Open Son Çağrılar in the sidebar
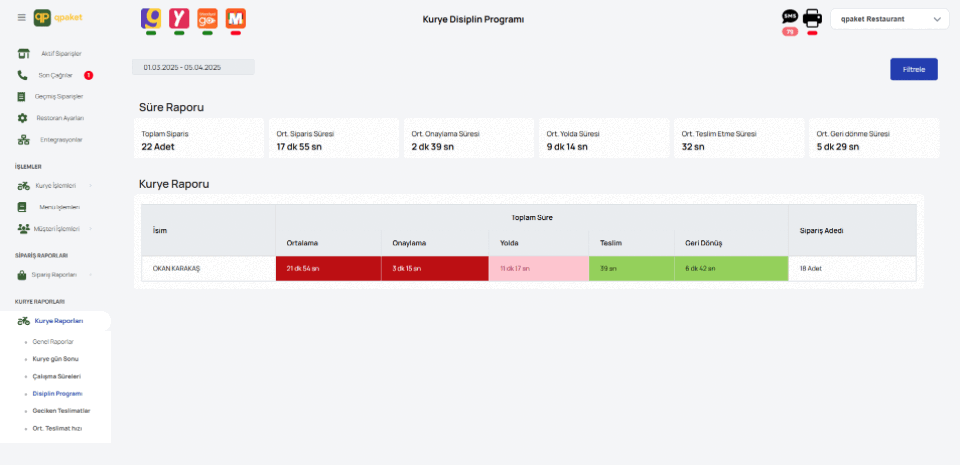The image size is (960, 465). coord(55,75)
